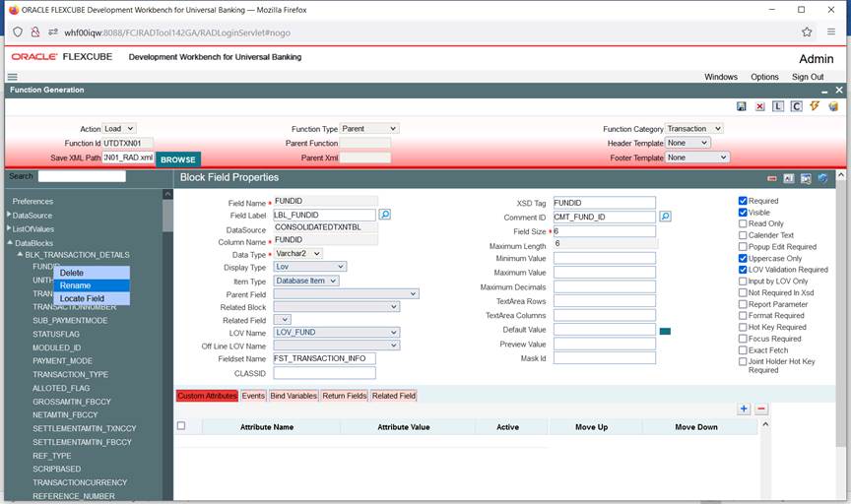This screenshot has height=504, width=851.
Task: Collapse the DataBlocks tree node
Action: point(10,242)
